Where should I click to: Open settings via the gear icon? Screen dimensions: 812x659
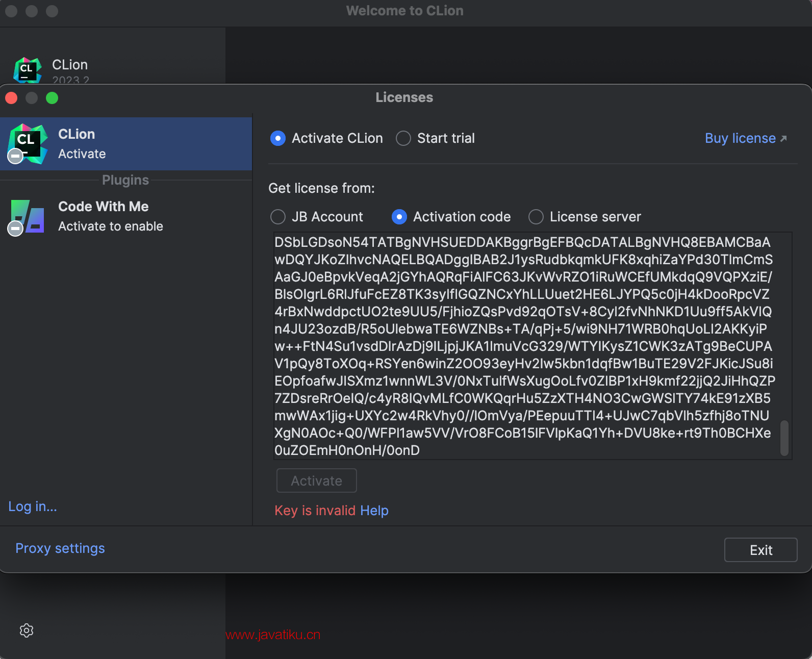coord(27,630)
